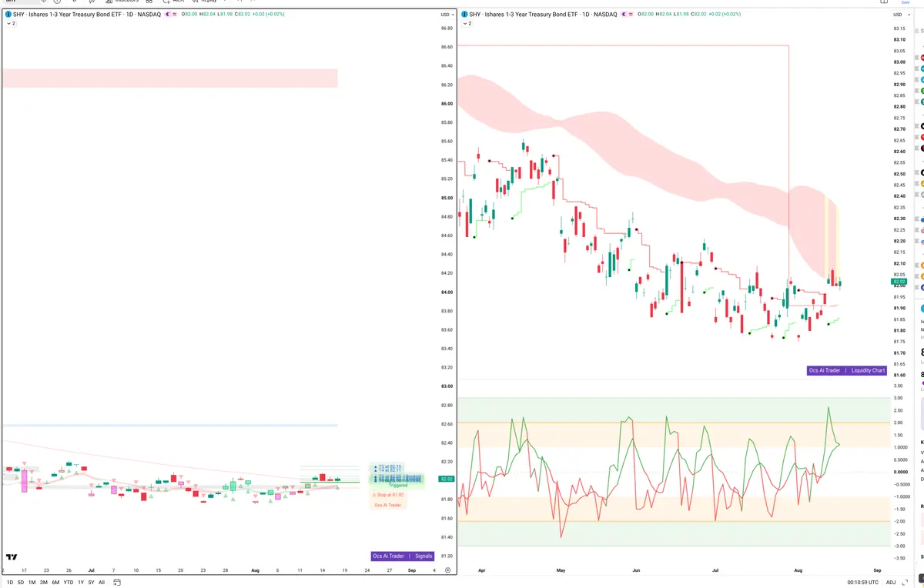Click the Ocs Ai Trader Liquidity Chart badge

847,370
